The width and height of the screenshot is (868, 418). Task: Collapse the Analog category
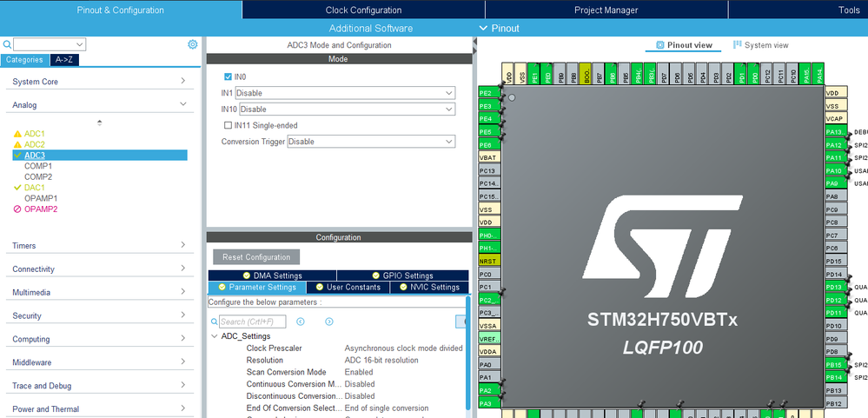click(x=99, y=104)
